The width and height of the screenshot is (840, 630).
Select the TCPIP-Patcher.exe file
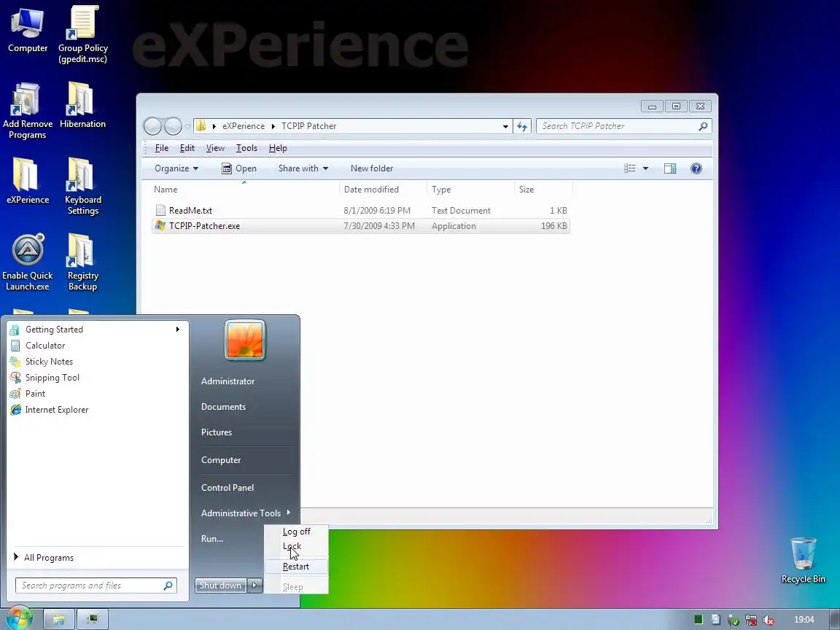tap(360, 226)
